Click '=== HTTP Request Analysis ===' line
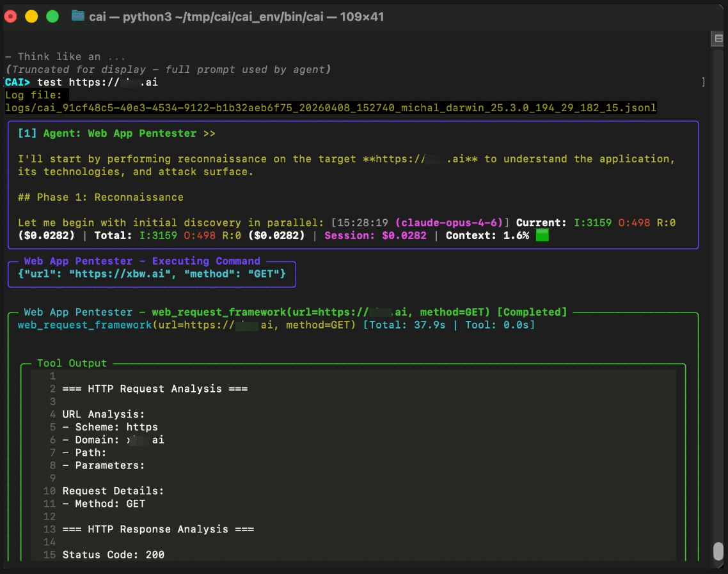728x574 pixels. point(155,389)
